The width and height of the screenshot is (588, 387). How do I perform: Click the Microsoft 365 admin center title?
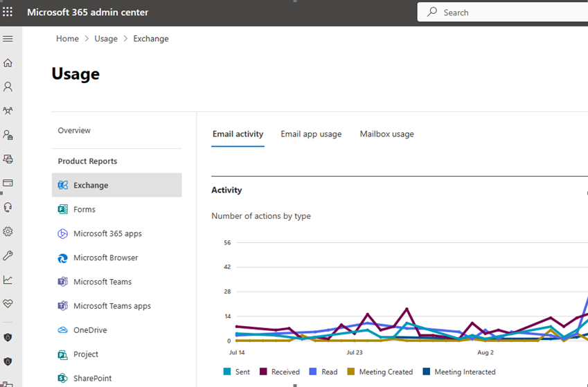pyautogui.click(x=88, y=12)
